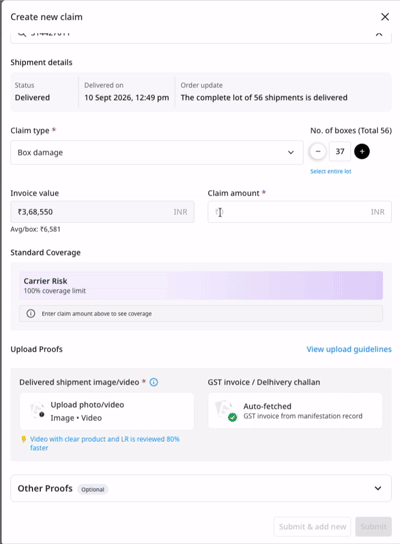Screen dimensions: 400x544
Task: Click the upload photo/video file icon
Action: 37,410
